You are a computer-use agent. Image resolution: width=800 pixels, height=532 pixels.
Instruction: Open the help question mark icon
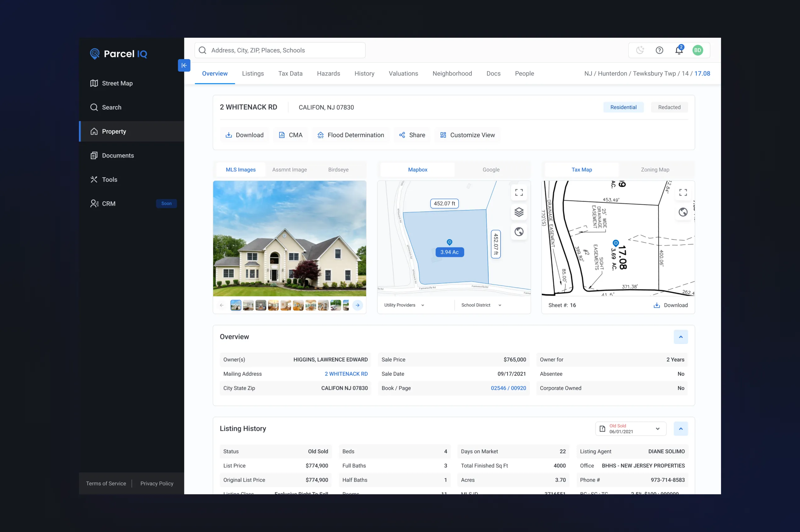pyautogui.click(x=659, y=50)
